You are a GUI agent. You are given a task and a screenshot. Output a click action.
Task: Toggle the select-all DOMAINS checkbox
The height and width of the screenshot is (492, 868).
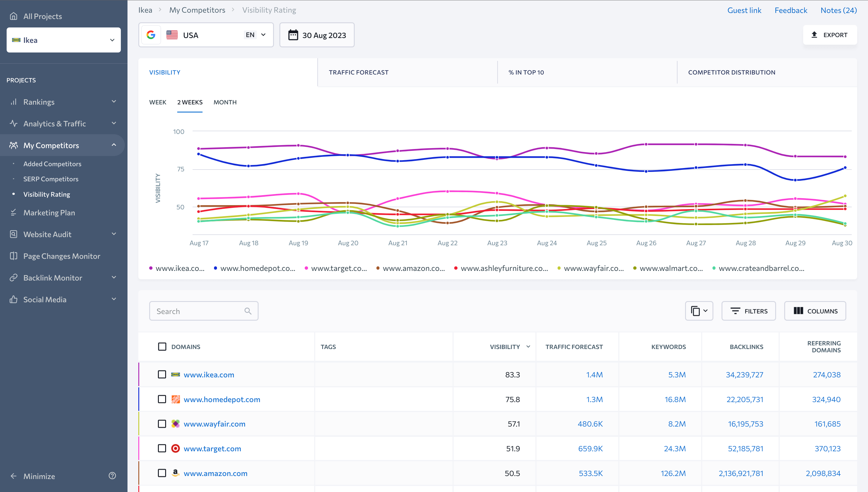[162, 346]
